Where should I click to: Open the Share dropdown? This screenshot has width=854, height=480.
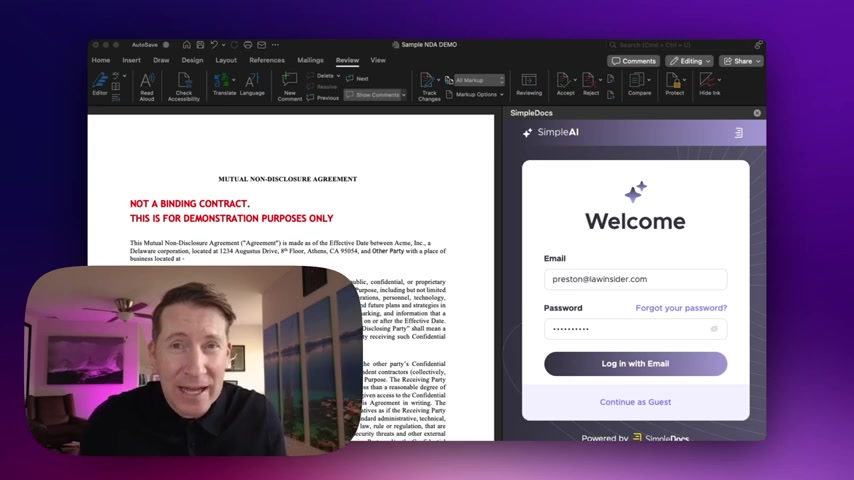(741, 61)
